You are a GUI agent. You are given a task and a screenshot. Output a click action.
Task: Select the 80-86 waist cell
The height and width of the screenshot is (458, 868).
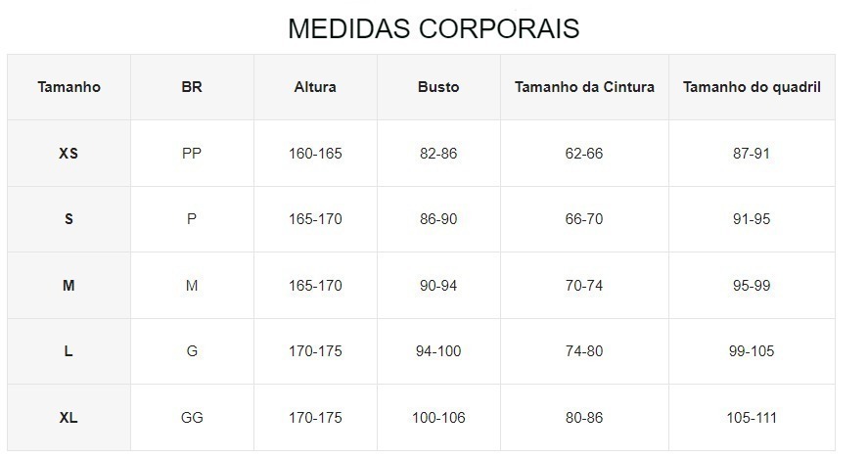tap(584, 417)
